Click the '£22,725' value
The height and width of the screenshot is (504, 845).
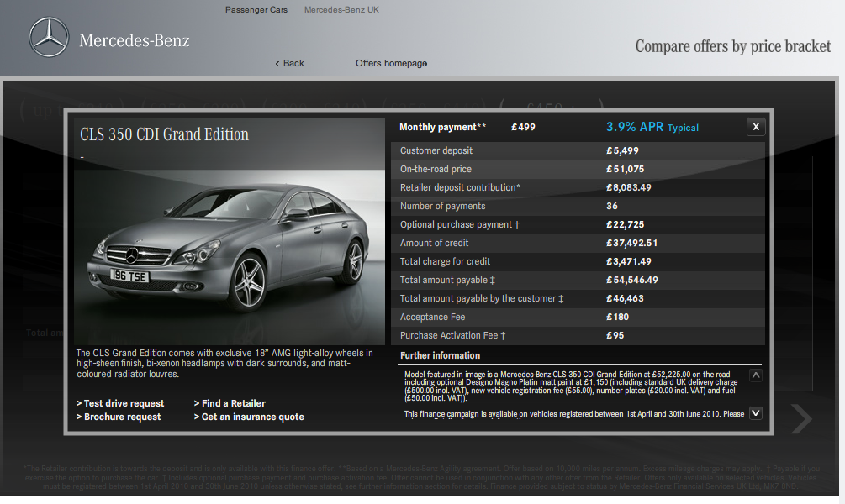tap(625, 224)
